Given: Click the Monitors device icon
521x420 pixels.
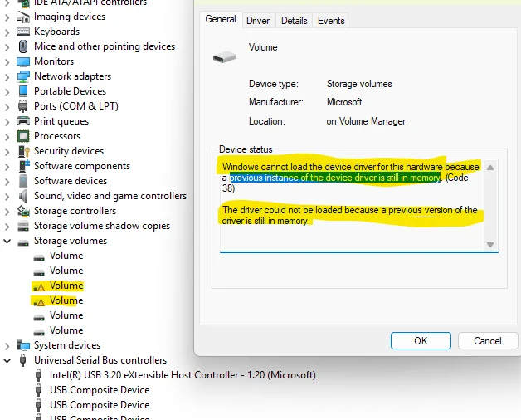Looking at the screenshot, I should click(x=23, y=61).
